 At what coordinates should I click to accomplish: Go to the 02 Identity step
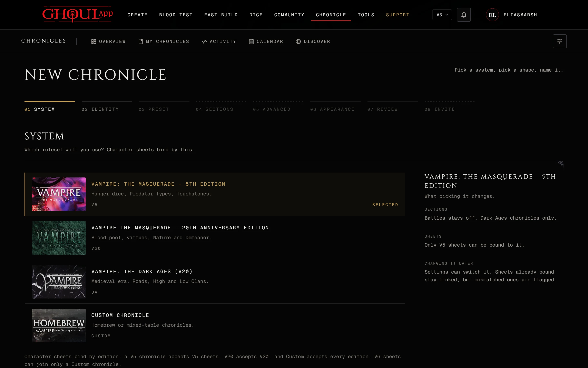pos(107,107)
